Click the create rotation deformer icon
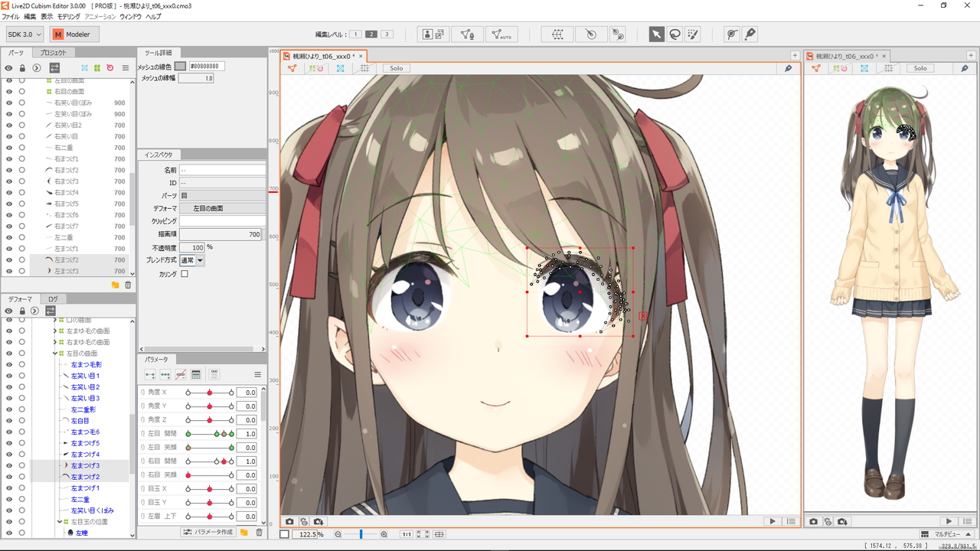Image resolution: width=980 pixels, height=551 pixels. (591, 34)
